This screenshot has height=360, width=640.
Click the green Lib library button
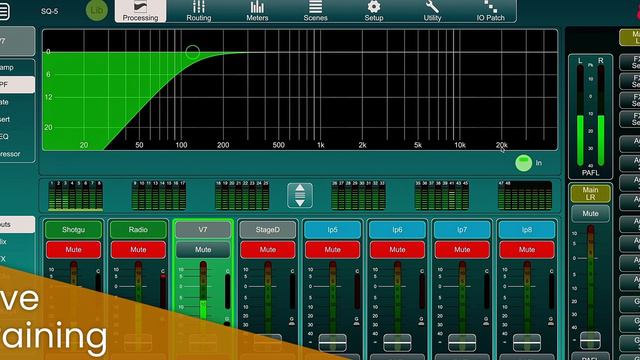tap(97, 10)
